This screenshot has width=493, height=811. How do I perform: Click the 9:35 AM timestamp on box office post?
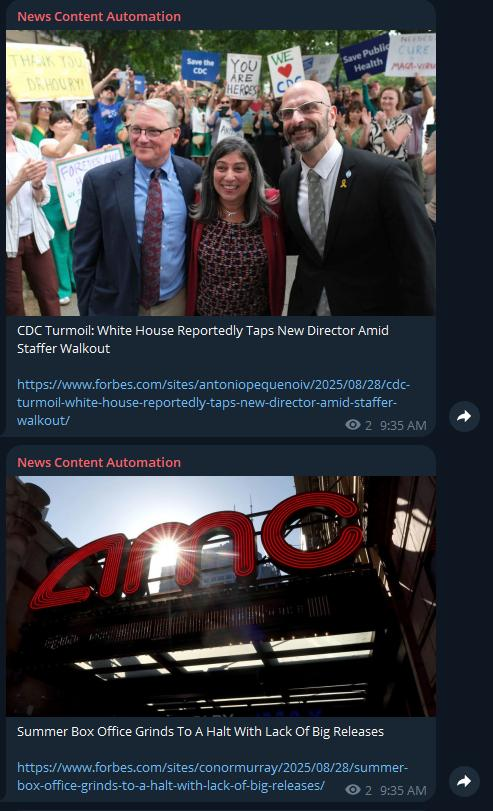pos(403,790)
